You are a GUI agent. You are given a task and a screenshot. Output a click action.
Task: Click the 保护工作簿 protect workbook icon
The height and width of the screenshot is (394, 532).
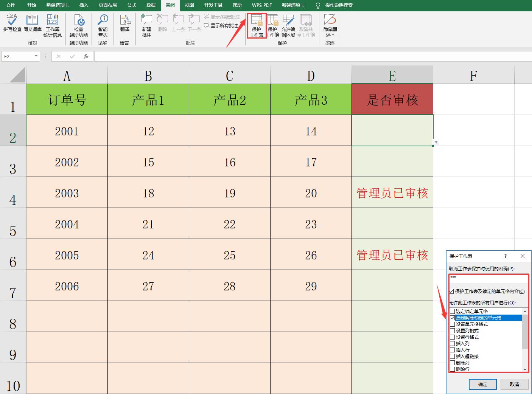pyautogui.click(x=273, y=26)
